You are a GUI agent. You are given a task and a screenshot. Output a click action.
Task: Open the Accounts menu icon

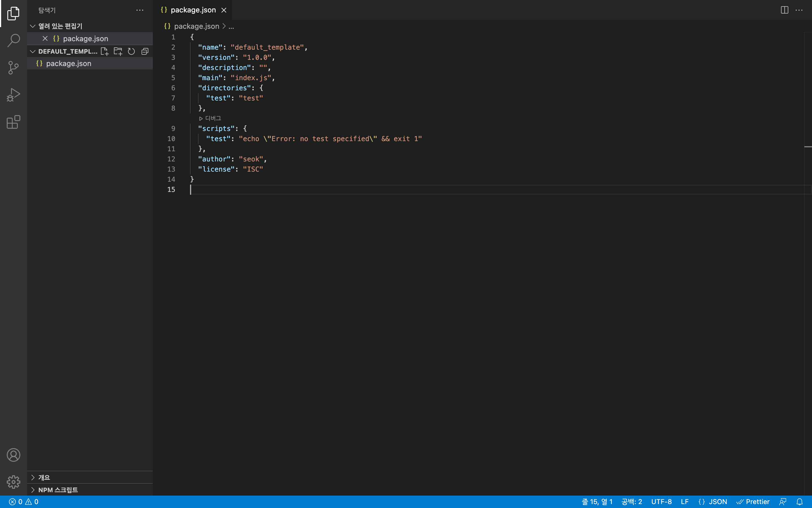tap(14, 455)
